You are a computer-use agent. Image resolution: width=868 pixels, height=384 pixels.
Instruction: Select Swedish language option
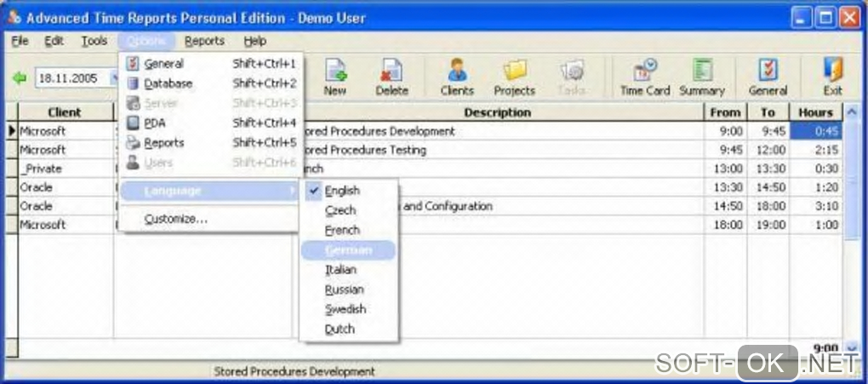click(x=349, y=309)
